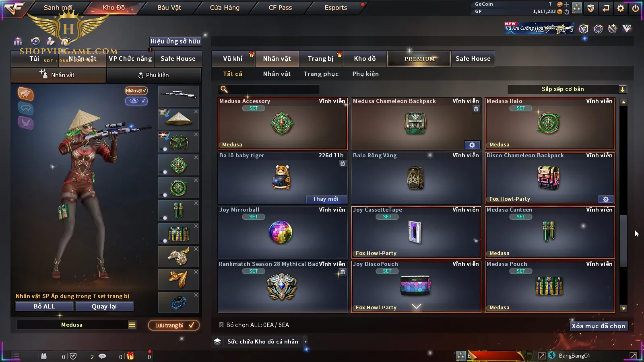644x362 pixels.
Task: Expand Sức chứa Kho đồ cá nhân
Action: click(x=305, y=341)
